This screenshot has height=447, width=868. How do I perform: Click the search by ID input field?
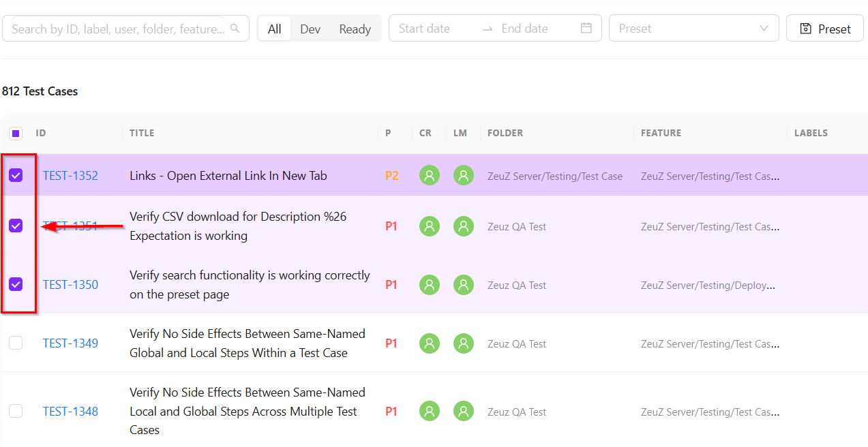tap(118, 29)
